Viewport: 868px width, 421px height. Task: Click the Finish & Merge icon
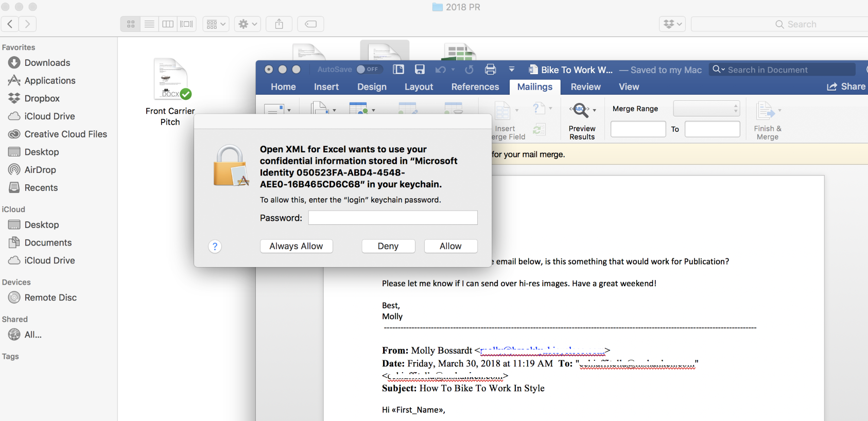click(x=765, y=111)
